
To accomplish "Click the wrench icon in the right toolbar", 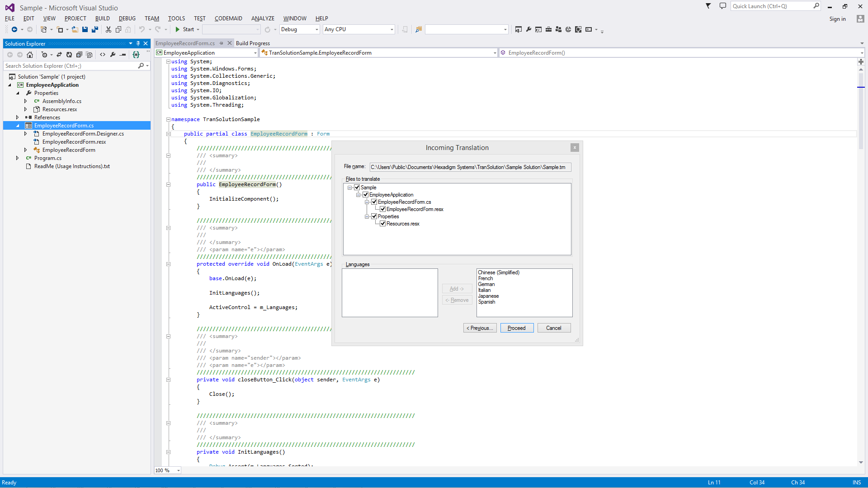I will tap(528, 29).
